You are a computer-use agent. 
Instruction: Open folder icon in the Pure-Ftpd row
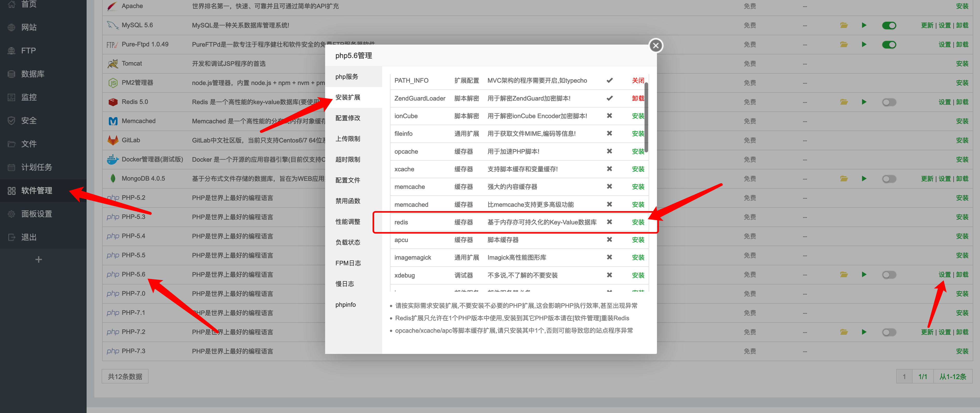pos(843,45)
